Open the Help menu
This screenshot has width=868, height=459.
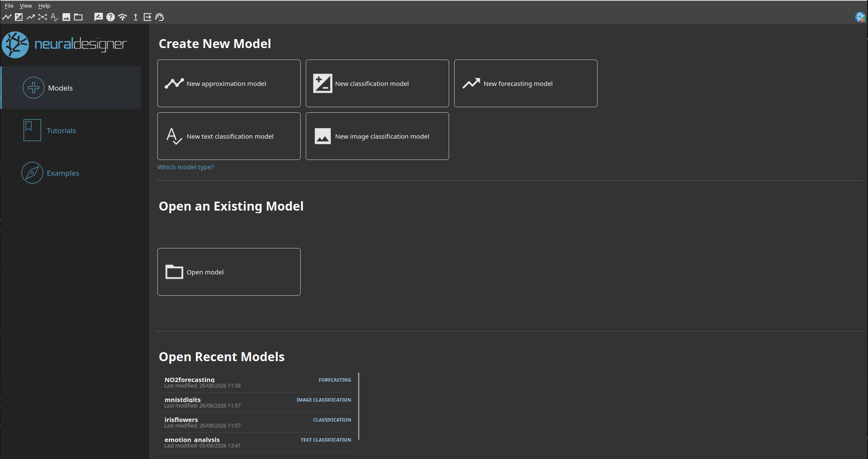44,6
